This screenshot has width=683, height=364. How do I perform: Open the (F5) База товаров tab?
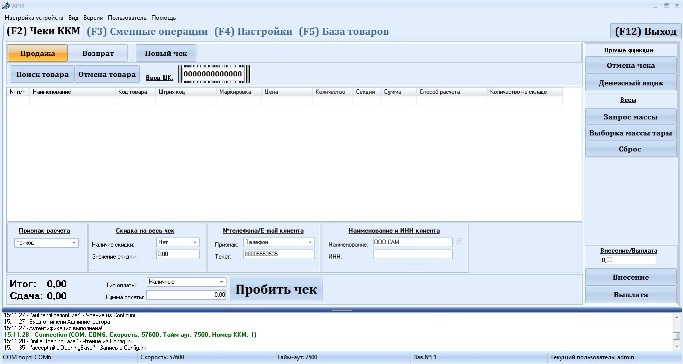click(344, 31)
